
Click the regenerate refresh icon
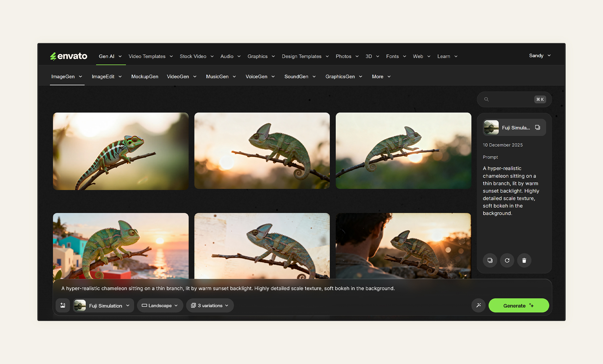[507, 260]
